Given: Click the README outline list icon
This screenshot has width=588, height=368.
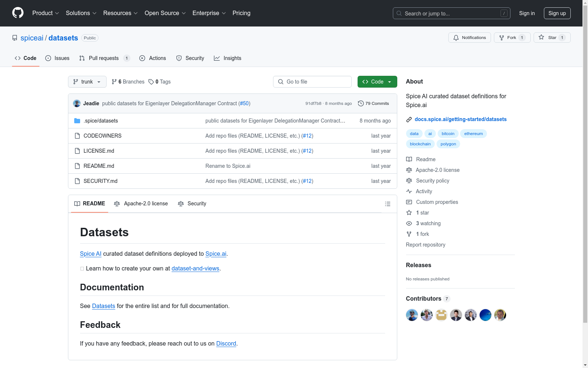Looking at the screenshot, I should [387, 204].
